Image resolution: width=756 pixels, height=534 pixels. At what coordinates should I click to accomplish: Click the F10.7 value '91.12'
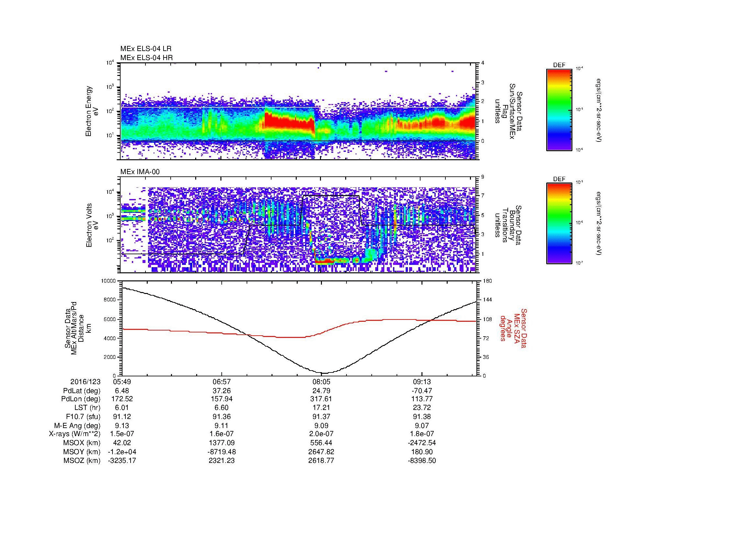pyautogui.click(x=122, y=416)
